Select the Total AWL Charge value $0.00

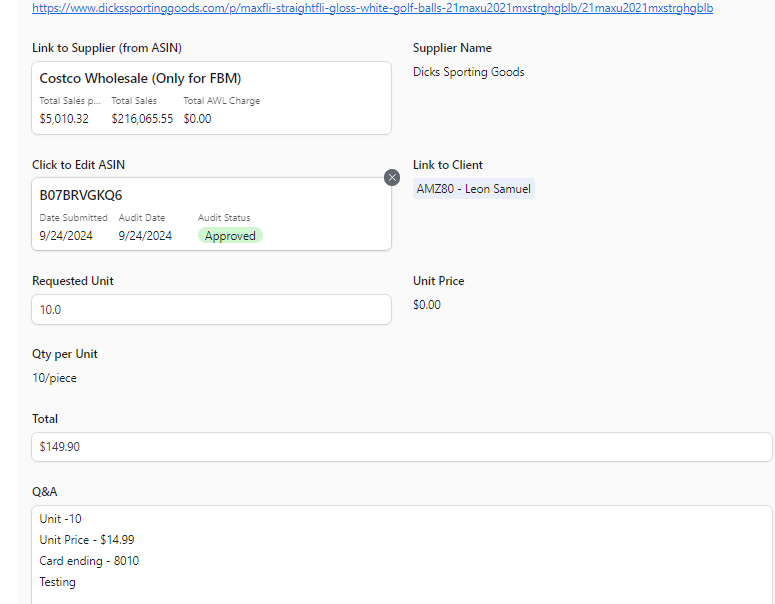click(197, 119)
